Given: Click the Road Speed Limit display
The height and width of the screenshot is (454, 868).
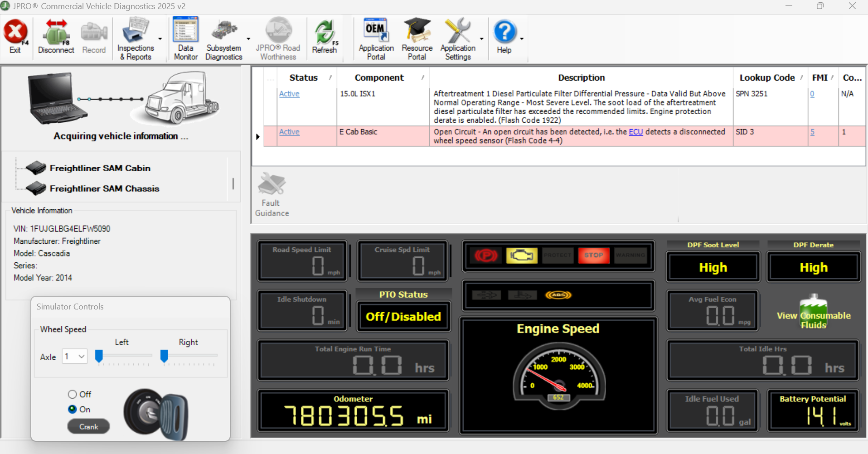Looking at the screenshot, I should coord(302,261).
